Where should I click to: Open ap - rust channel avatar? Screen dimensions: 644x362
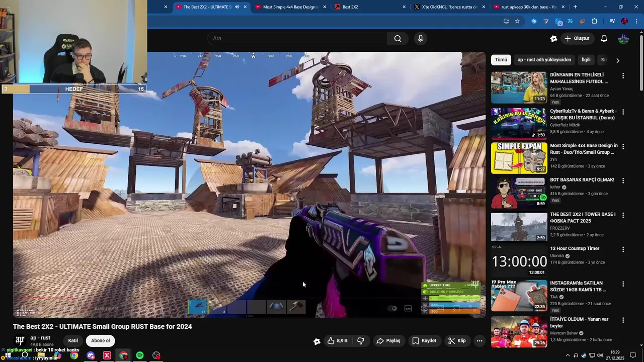[20, 340]
